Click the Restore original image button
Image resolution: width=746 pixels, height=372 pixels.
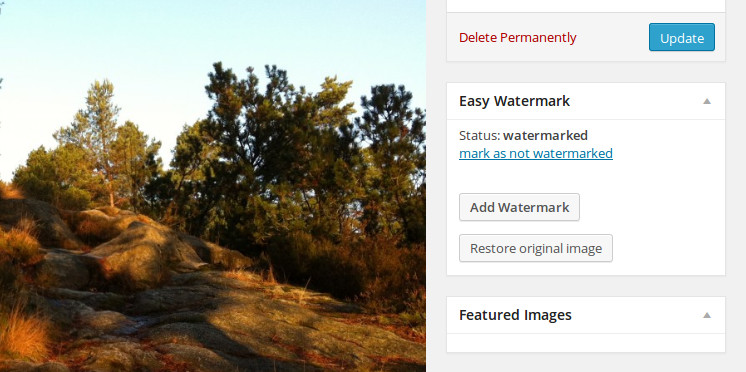pyautogui.click(x=536, y=248)
